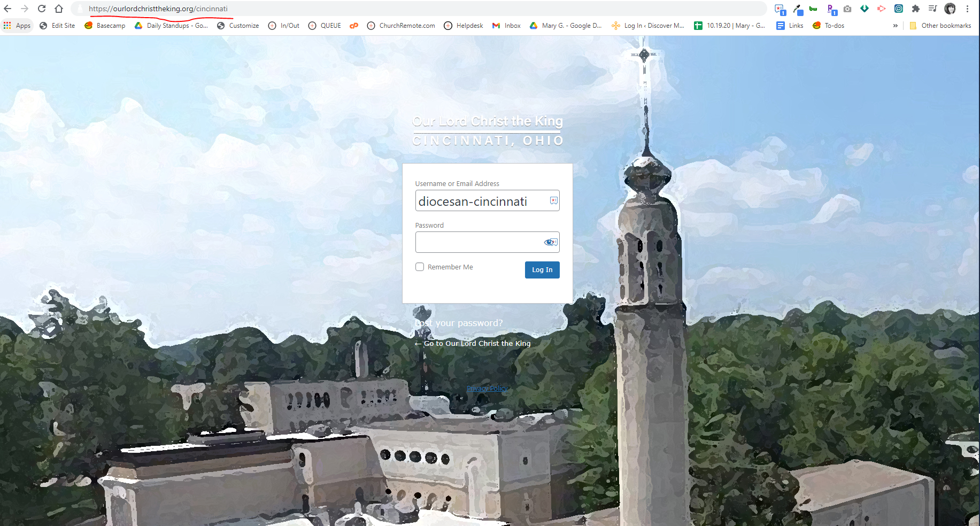Open the camera screenshot extension
980x526 pixels.
(847, 9)
